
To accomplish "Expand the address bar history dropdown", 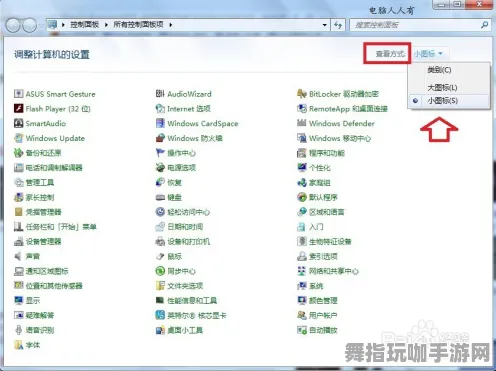I will (x=324, y=25).
